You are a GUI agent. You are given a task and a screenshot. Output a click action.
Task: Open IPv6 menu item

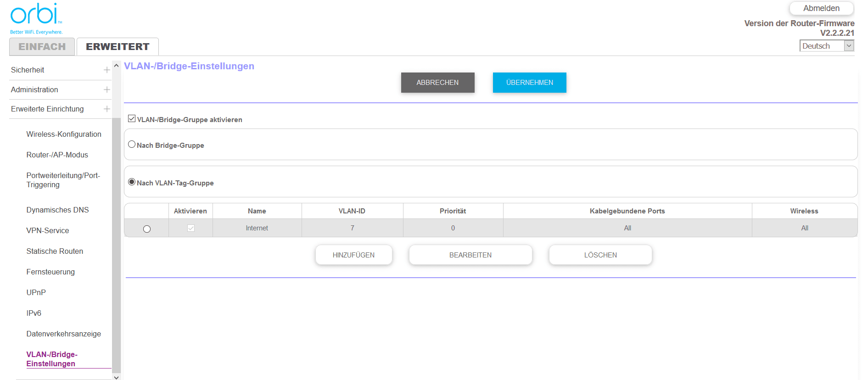[34, 313]
